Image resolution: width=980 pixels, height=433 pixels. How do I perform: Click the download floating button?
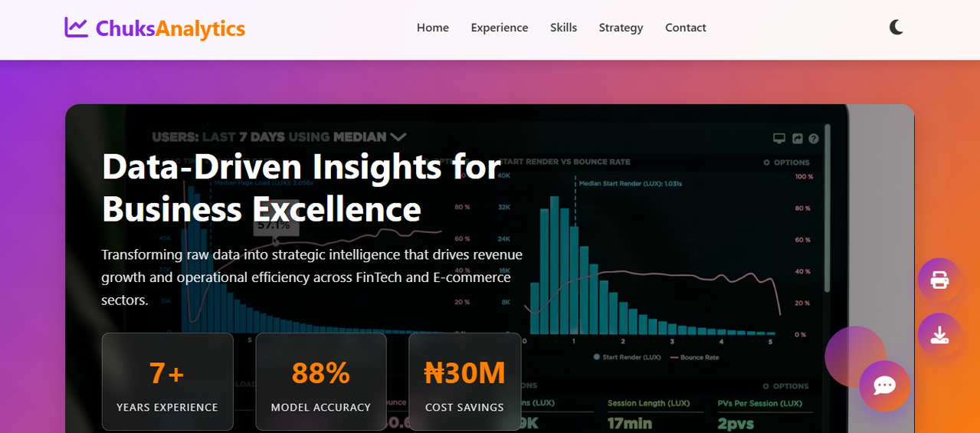click(939, 335)
